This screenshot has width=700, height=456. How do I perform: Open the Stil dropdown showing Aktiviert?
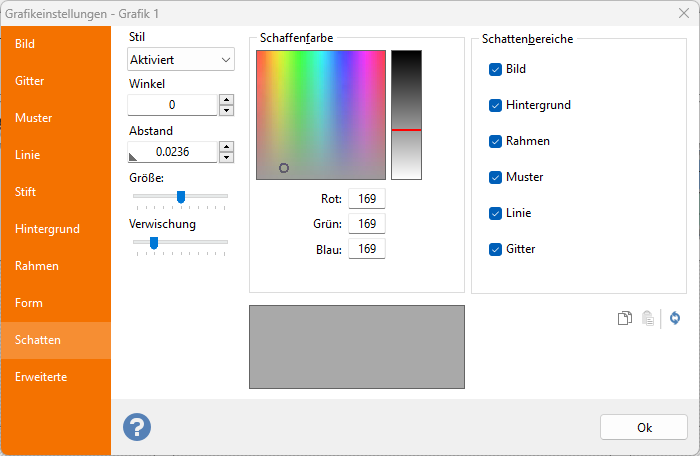click(x=181, y=60)
